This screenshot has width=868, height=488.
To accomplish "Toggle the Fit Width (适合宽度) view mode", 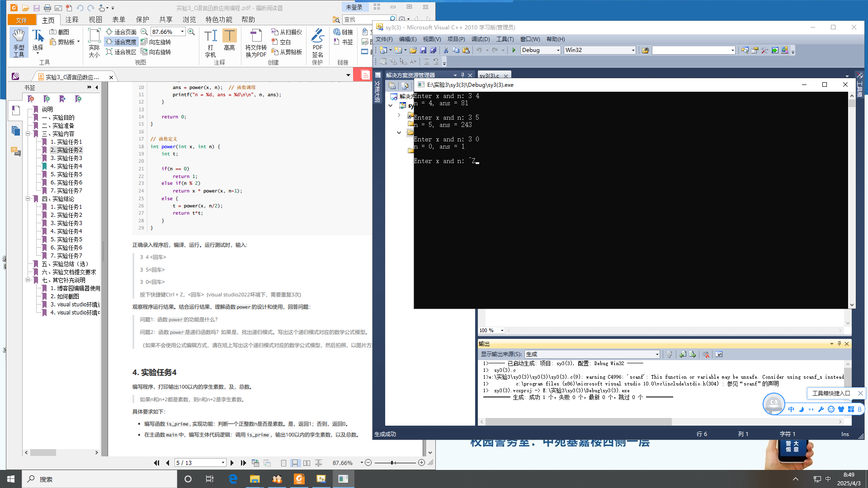I will point(121,42).
